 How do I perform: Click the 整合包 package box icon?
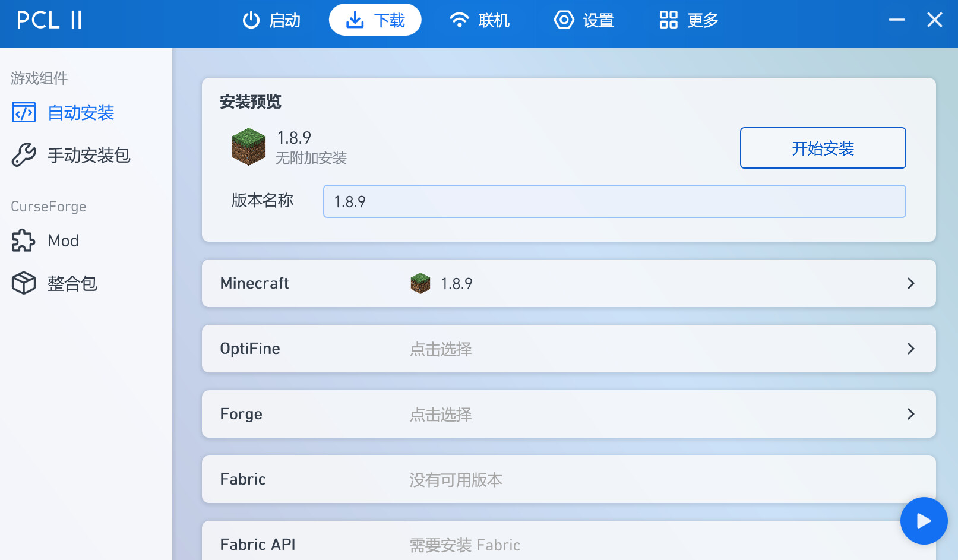tap(24, 283)
